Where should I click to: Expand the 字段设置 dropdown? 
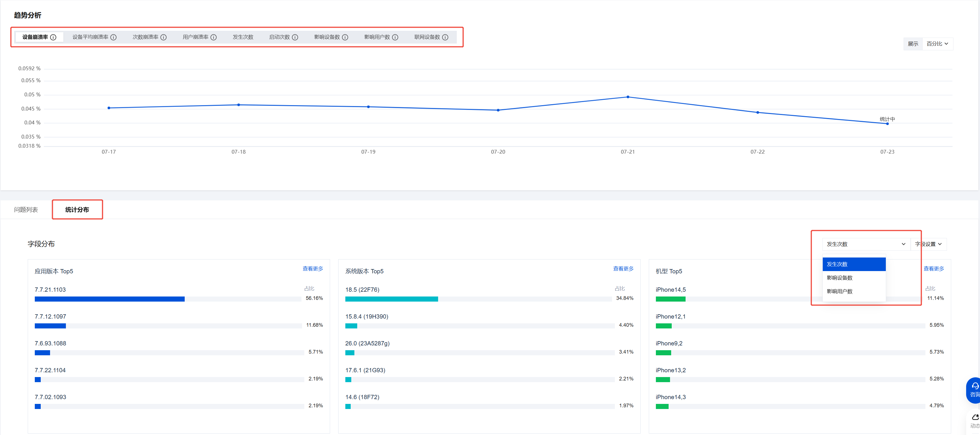coord(928,244)
